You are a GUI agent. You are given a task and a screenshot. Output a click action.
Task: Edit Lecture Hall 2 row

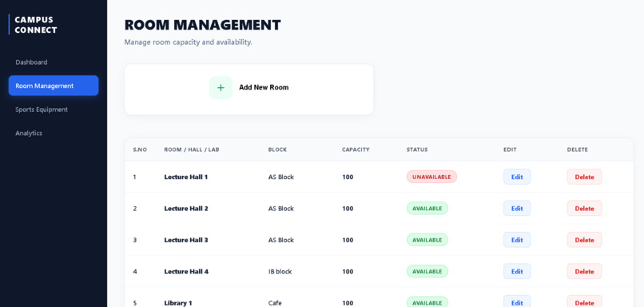(517, 209)
